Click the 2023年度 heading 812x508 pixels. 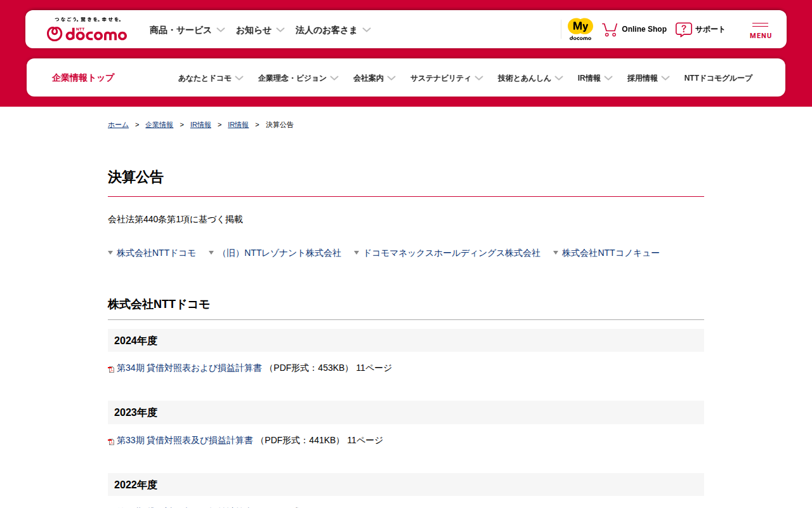coord(136,412)
